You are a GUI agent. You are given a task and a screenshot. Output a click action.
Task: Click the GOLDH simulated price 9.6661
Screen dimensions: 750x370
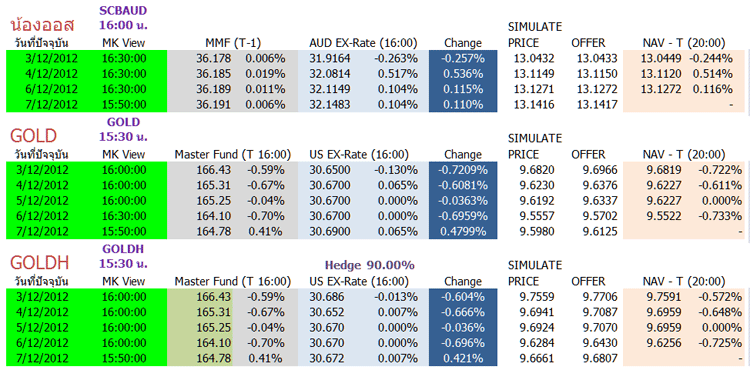537,358
